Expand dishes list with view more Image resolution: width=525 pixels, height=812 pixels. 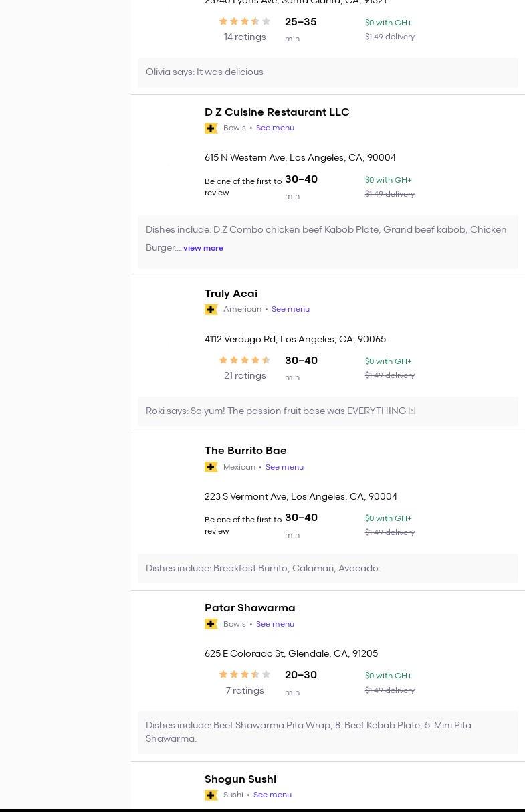[203, 248]
